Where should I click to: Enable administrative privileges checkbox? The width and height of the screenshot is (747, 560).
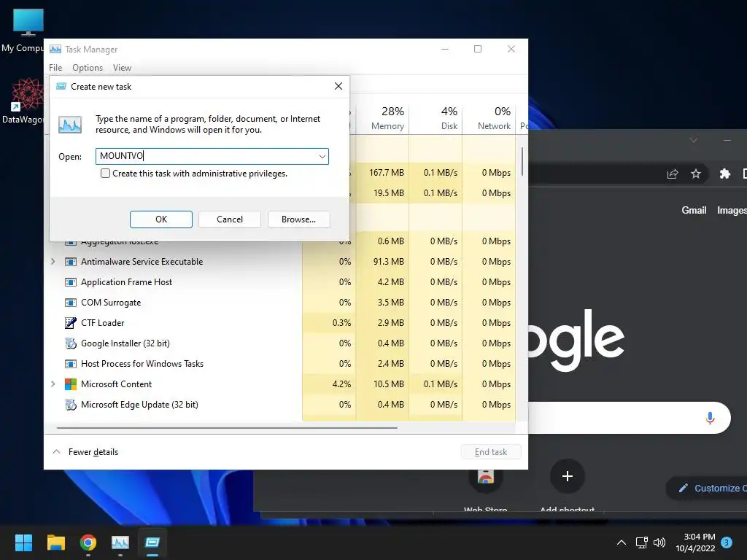point(105,174)
